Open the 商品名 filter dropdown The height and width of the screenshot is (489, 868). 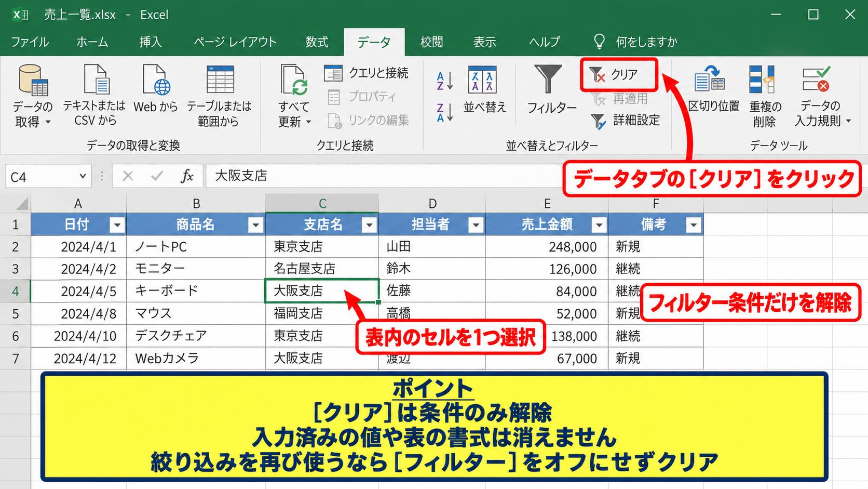[255, 225]
